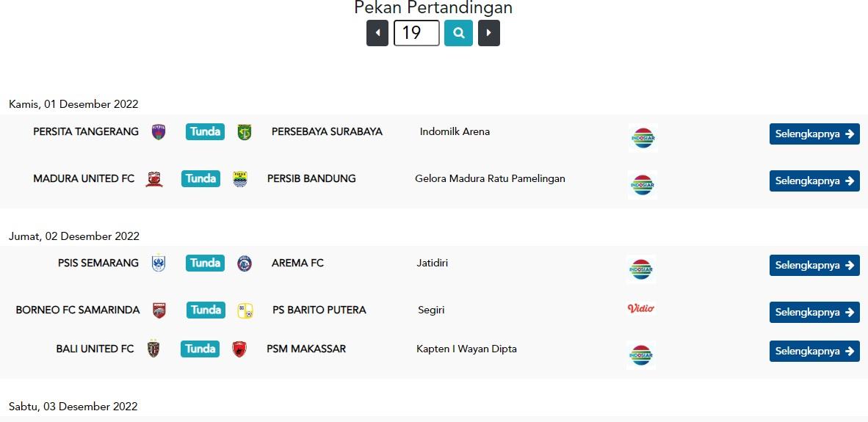The height and width of the screenshot is (422, 868).
Task: Open the PS Barito Putera team link
Action: coord(319,310)
